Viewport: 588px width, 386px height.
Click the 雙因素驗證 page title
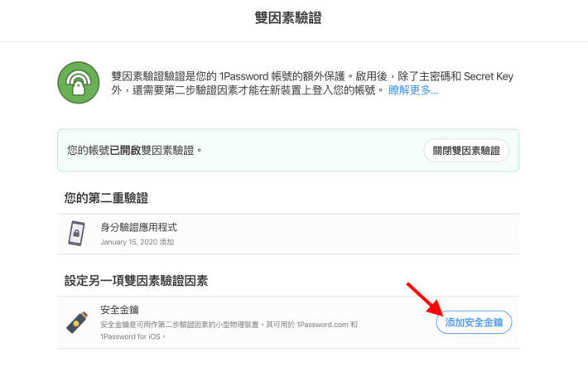pos(288,17)
